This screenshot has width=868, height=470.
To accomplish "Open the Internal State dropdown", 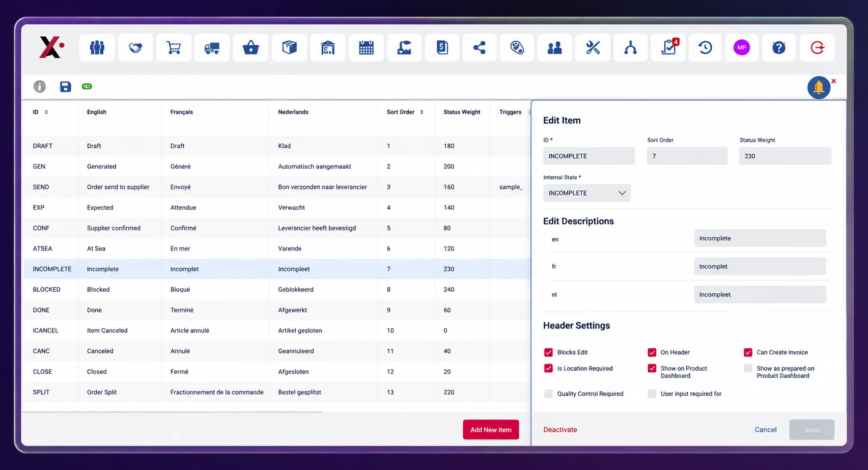I will (586, 193).
